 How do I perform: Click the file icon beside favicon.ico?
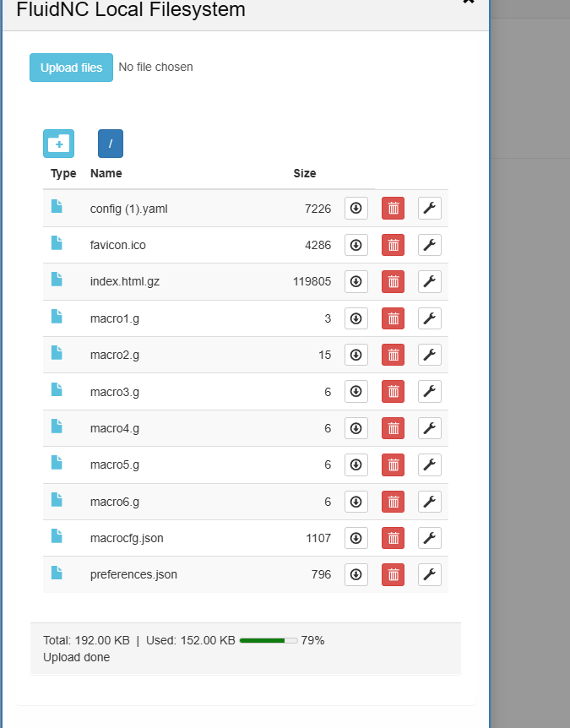coord(57,243)
